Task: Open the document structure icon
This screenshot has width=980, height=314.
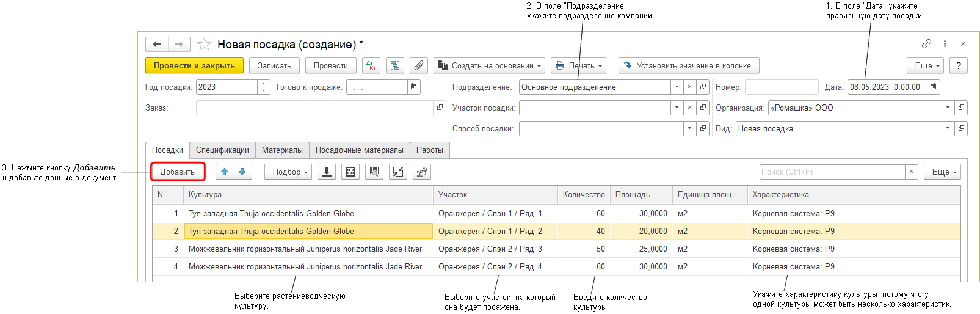Action: 394,65
